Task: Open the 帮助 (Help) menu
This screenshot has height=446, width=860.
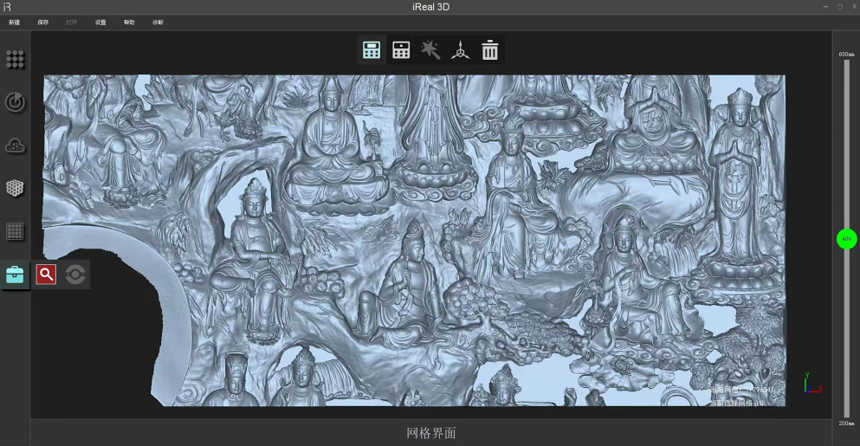Action: click(x=129, y=21)
